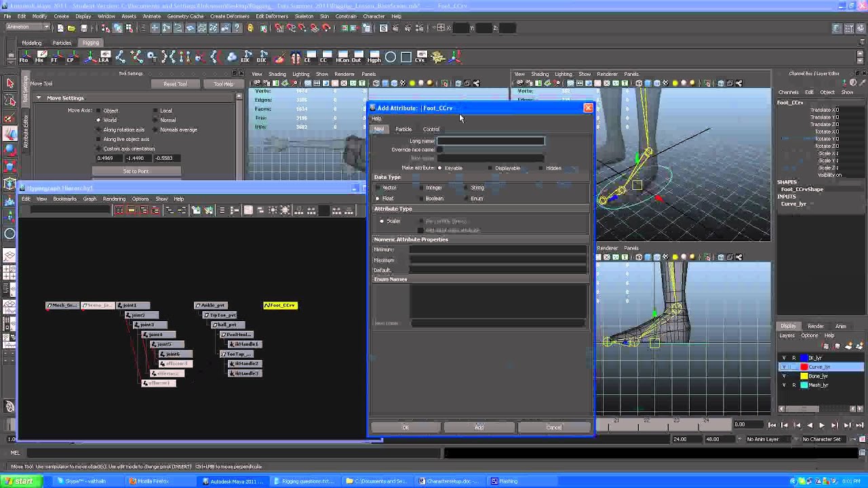Open the Particles shelf tab
868x488 pixels.
[62, 43]
